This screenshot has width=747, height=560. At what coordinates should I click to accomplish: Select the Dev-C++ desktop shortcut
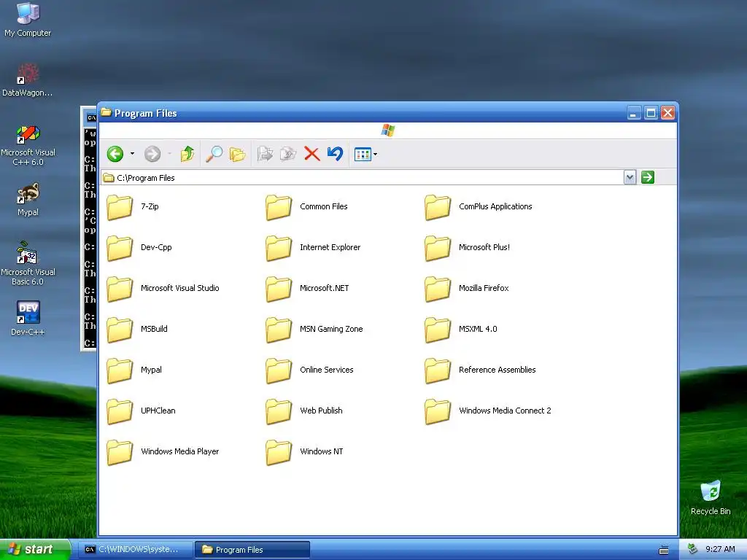click(28, 318)
